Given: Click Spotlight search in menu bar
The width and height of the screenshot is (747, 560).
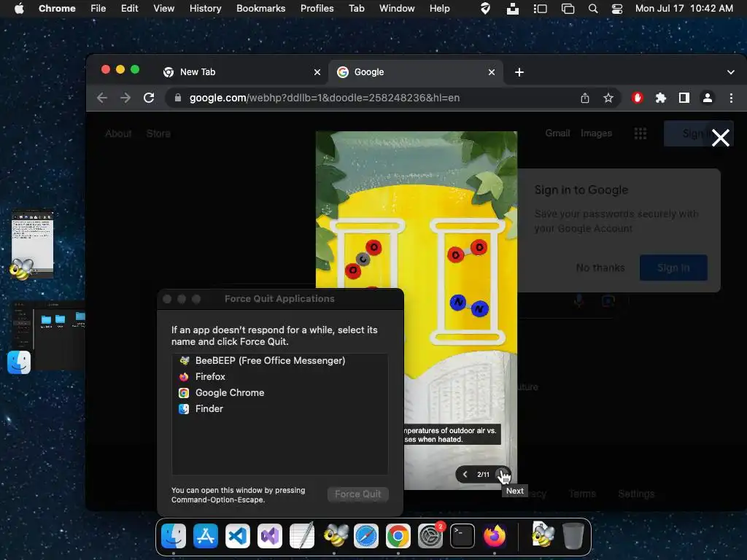Looking at the screenshot, I should pos(593,8).
